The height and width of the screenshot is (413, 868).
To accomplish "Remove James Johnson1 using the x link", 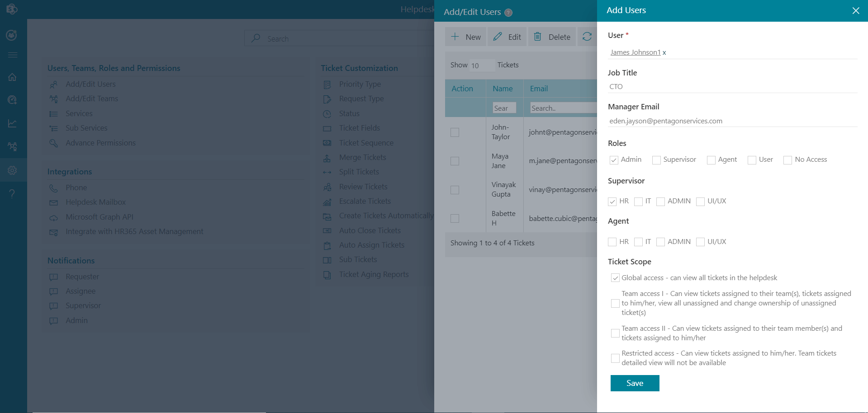I will (x=664, y=52).
